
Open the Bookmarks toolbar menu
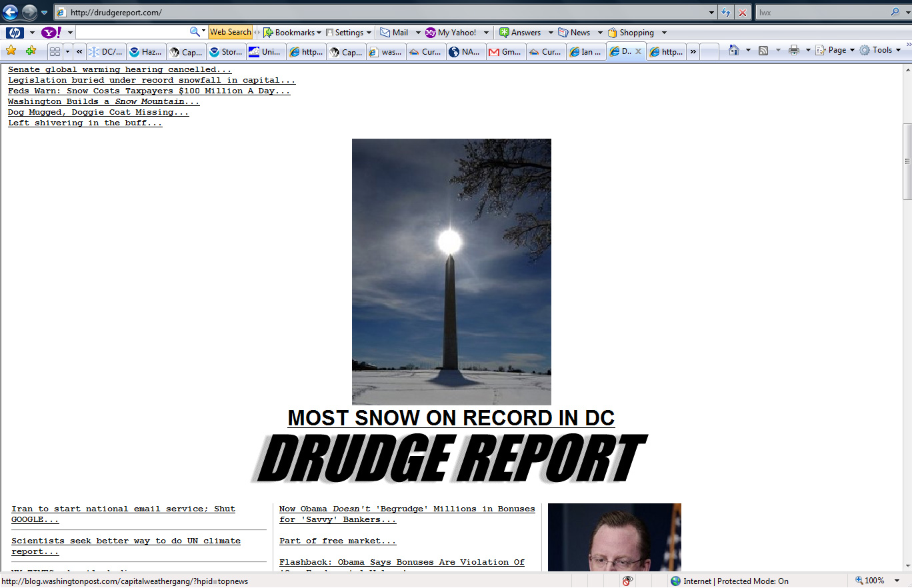[292, 32]
